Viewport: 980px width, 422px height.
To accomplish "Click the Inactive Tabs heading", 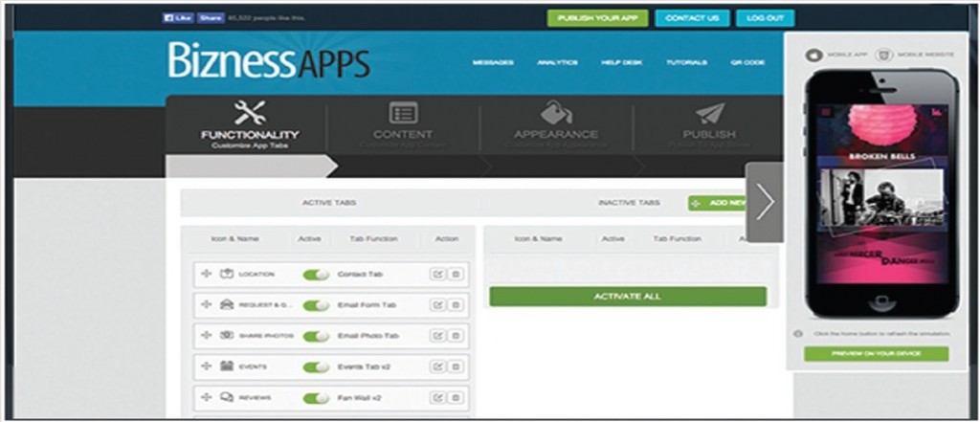I will point(629,203).
